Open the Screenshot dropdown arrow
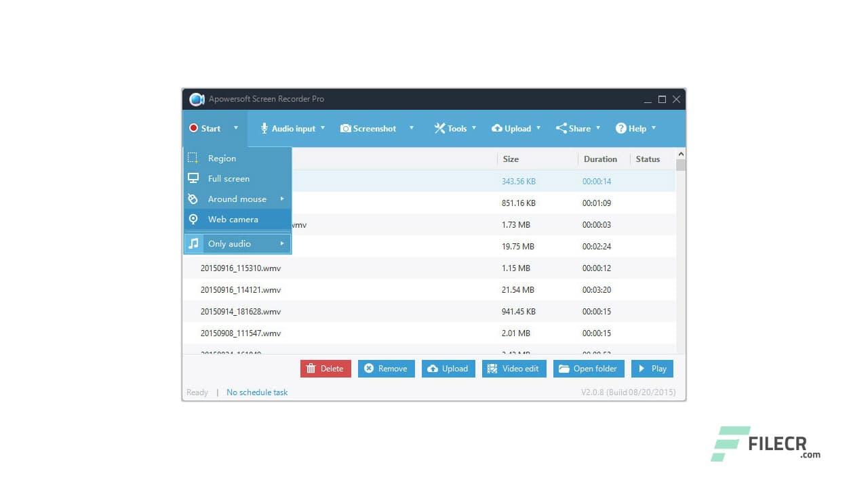The image size is (868, 488). click(x=412, y=128)
